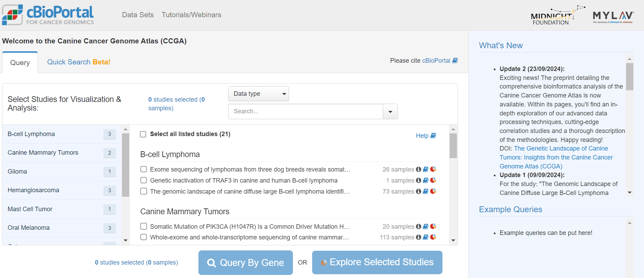Viewport: 644px width, 278px height.
Task: Click the MYLAV logo
Action: 613,17
